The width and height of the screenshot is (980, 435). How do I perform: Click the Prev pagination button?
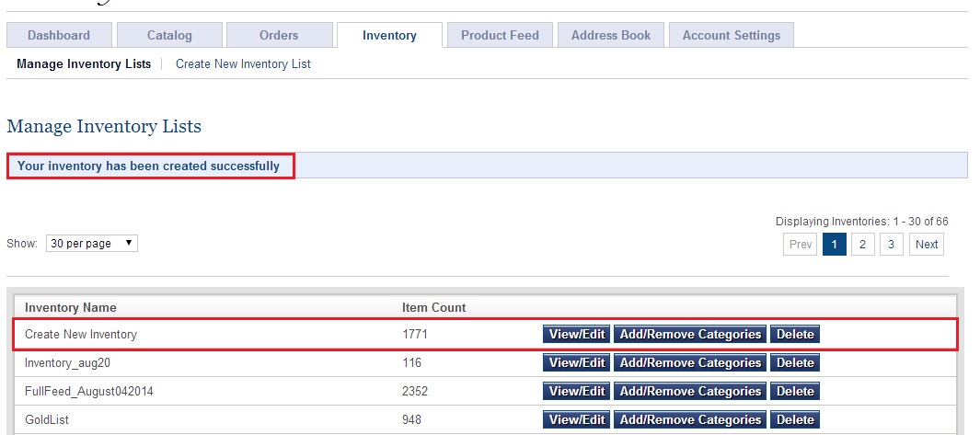pos(801,244)
